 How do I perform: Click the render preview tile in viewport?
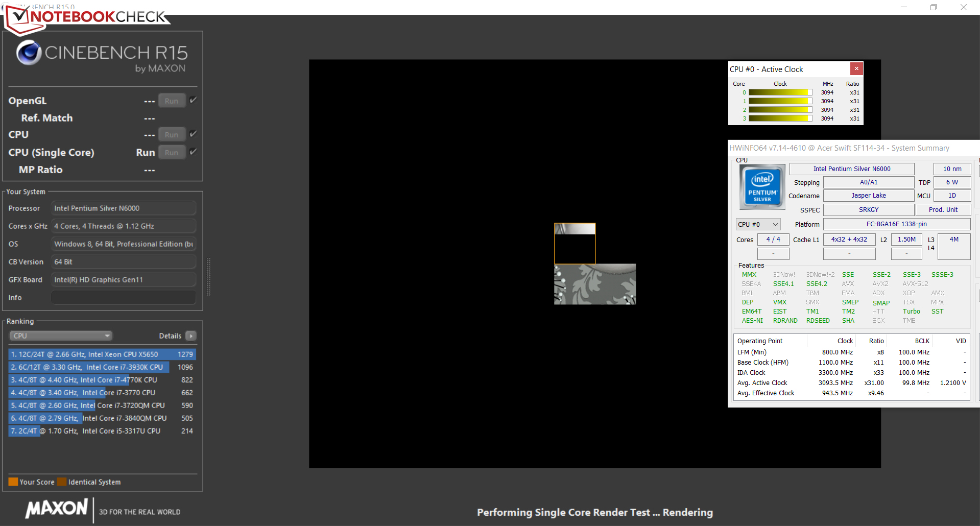coord(575,244)
